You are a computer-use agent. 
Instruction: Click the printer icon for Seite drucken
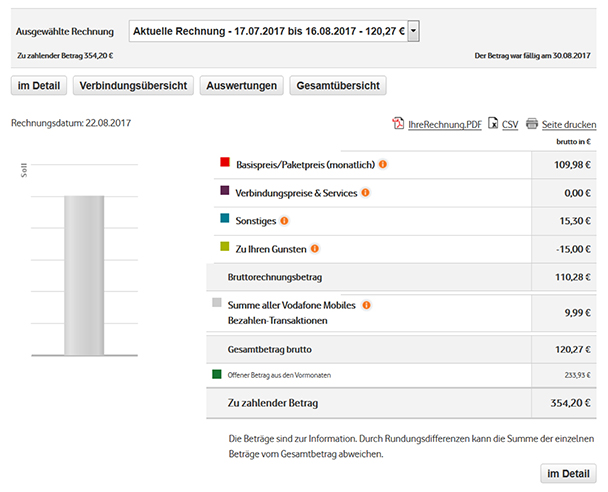532,124
